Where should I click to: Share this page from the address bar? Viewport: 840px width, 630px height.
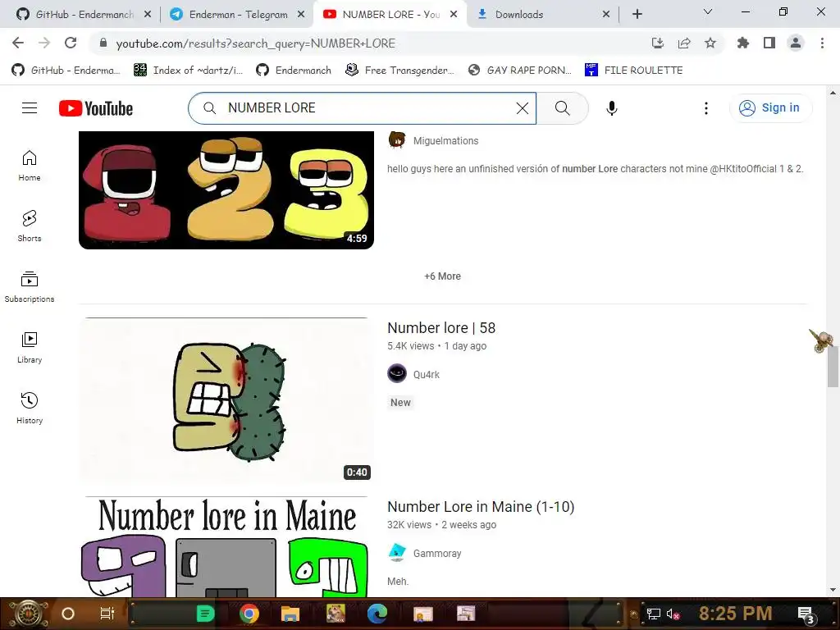tap(684, 43)
